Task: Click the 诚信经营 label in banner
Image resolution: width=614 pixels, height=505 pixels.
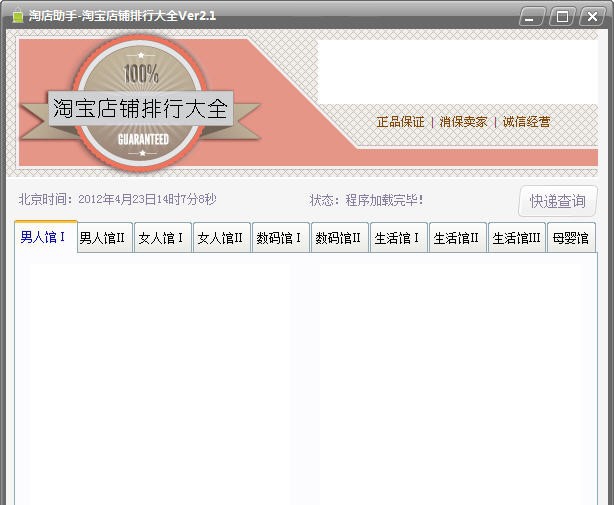Action: point(526,122)
